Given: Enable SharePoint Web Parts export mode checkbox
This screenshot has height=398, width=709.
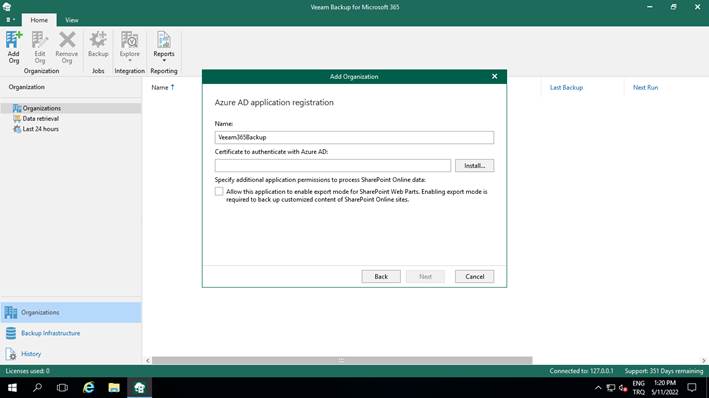Looking at the screenshot, I should [x=219, y=192].
